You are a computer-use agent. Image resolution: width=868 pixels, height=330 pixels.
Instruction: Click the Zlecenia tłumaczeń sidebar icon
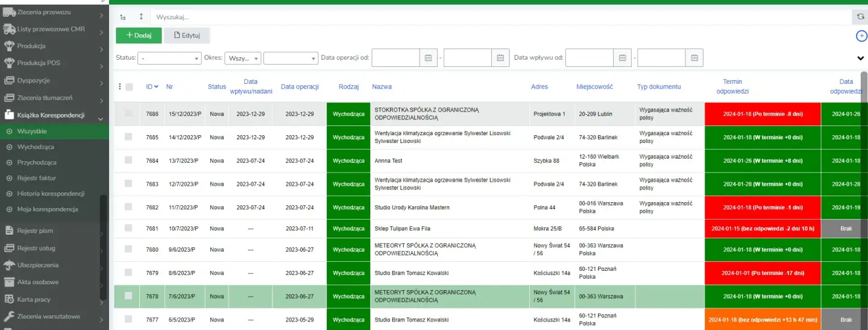[x=8, y=98]
